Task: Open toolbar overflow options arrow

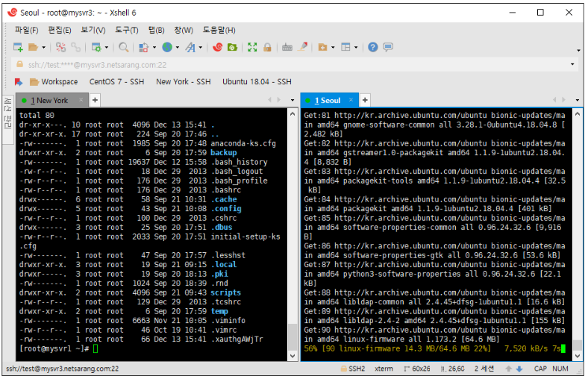Action: 578,51
